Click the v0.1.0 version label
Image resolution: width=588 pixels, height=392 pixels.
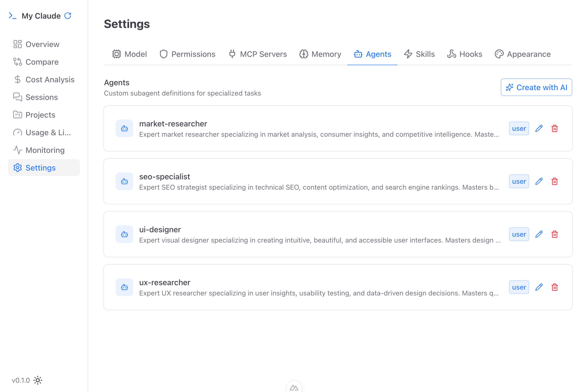point(21,380)
